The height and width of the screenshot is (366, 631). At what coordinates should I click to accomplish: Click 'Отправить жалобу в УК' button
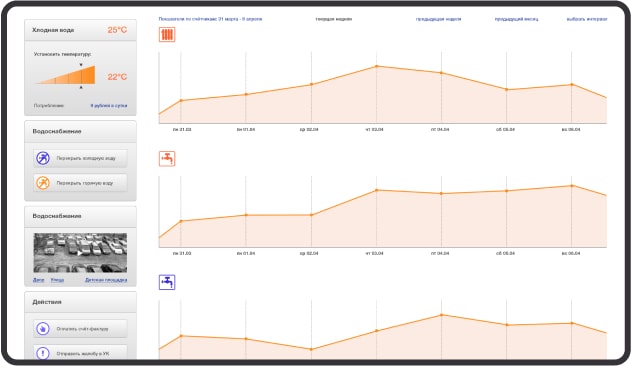[x=80, y=353]
